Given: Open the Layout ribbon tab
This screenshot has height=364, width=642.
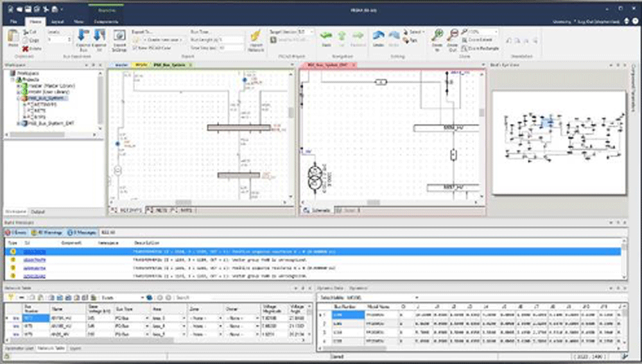Looking at the screenshot, I should click(58, 21).
